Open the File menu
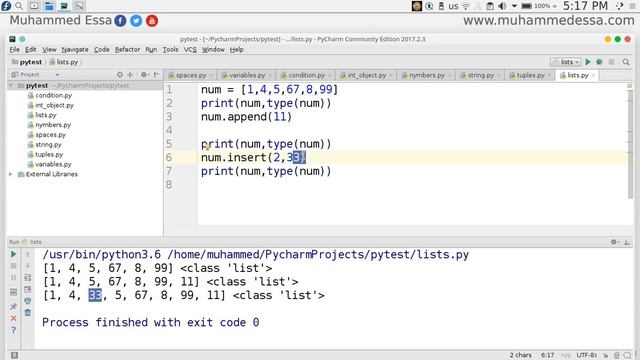The width and height of the screenshot is (640, 360). (14, 49)
